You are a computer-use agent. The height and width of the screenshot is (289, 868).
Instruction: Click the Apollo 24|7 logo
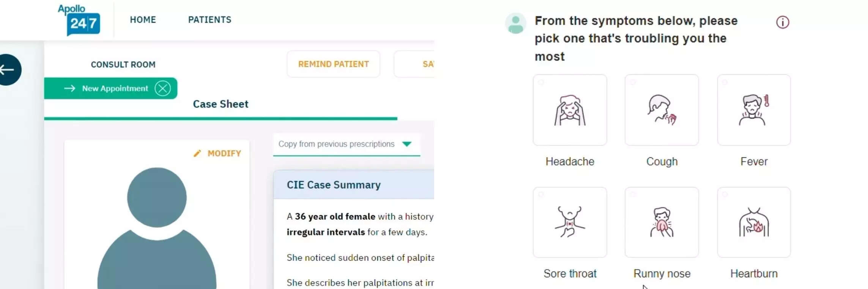tap(79, 20)
